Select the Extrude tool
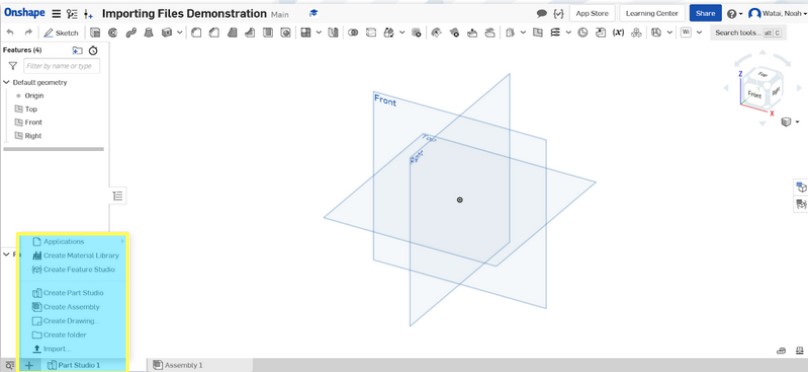The width and height of the screenshot is (808, 372). (95, 32)
